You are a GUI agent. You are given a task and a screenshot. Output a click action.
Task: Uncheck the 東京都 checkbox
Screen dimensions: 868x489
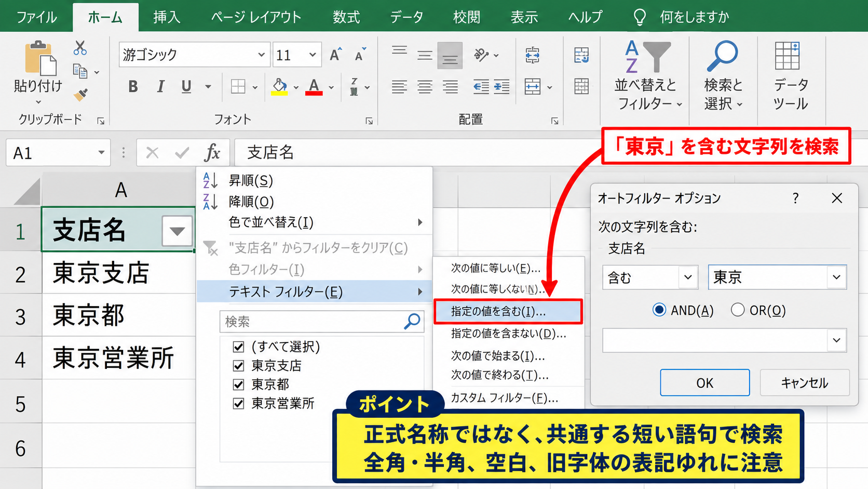239,385
